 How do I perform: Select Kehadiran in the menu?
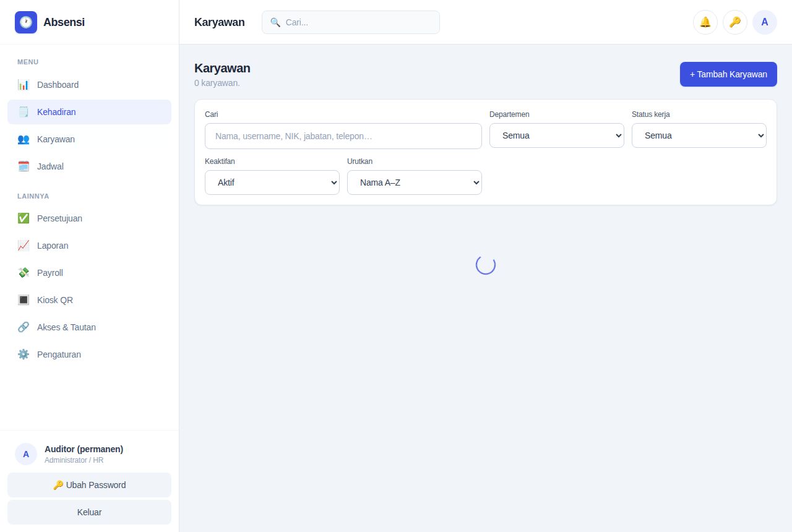(89, 112)
